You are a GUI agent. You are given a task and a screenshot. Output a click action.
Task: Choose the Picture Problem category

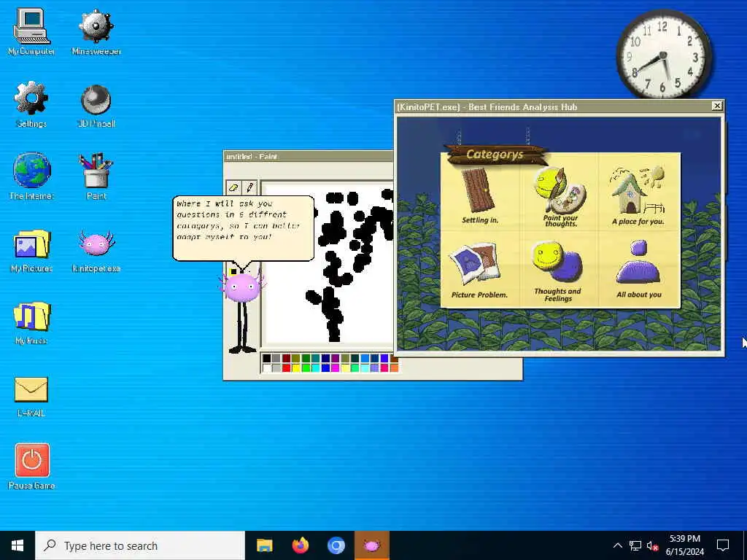(479, 271)
